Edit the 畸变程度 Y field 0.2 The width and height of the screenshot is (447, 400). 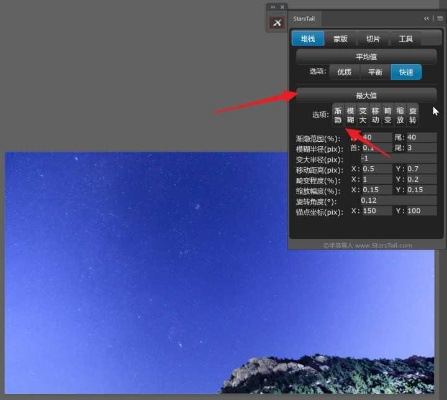421,179
